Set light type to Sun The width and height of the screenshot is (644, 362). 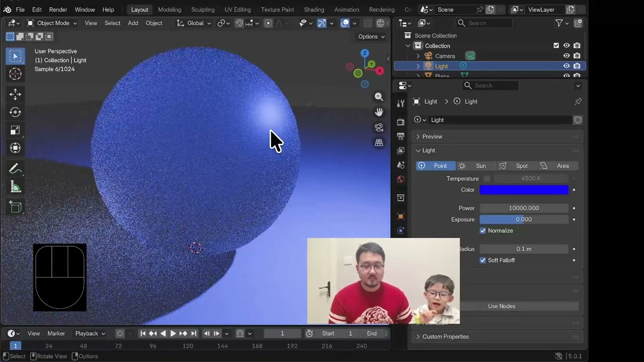pyautogui.click(x=475, y=166)
